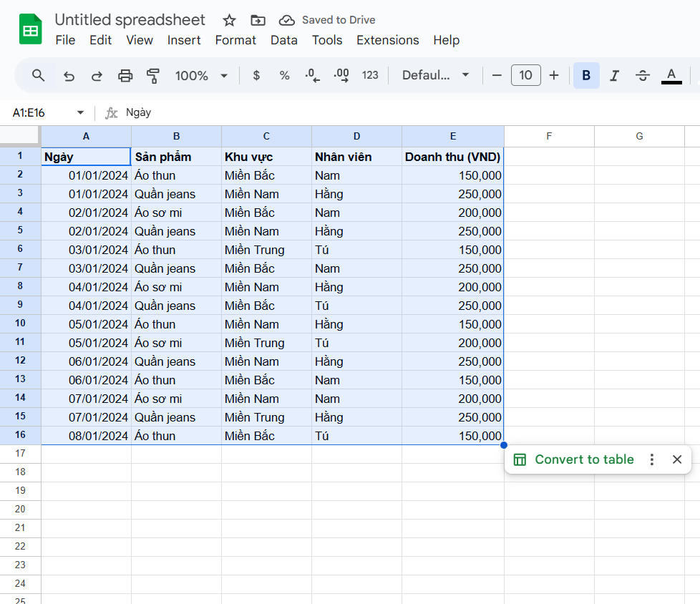
Task: Click Quần jeans cell in row 12
Action: coord(176,361)
